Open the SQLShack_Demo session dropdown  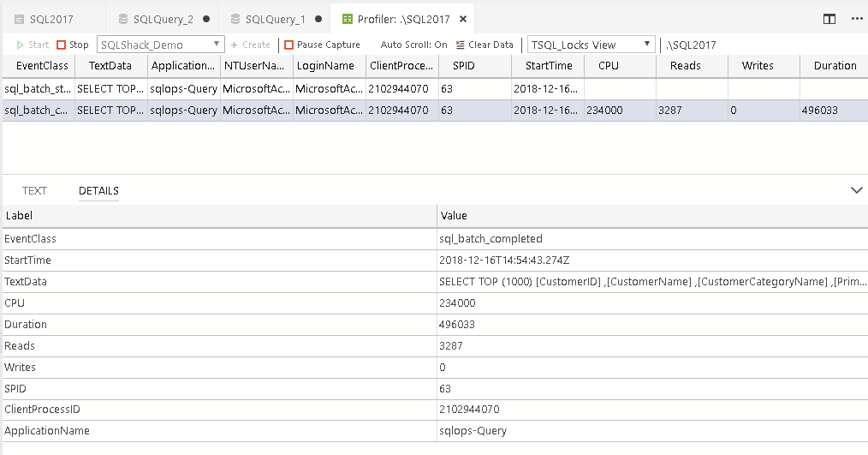click(161, 45)
